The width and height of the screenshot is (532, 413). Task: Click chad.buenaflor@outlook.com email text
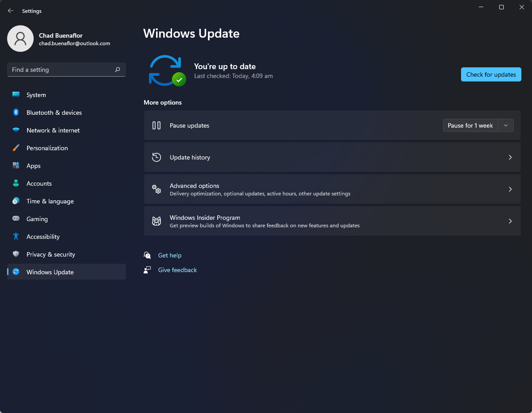coord(74,43)
